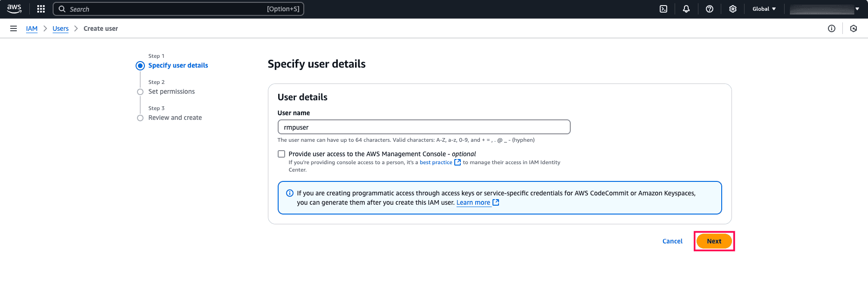
Task: Go to IAM breadcrumb link
Action: click(32, 28)
